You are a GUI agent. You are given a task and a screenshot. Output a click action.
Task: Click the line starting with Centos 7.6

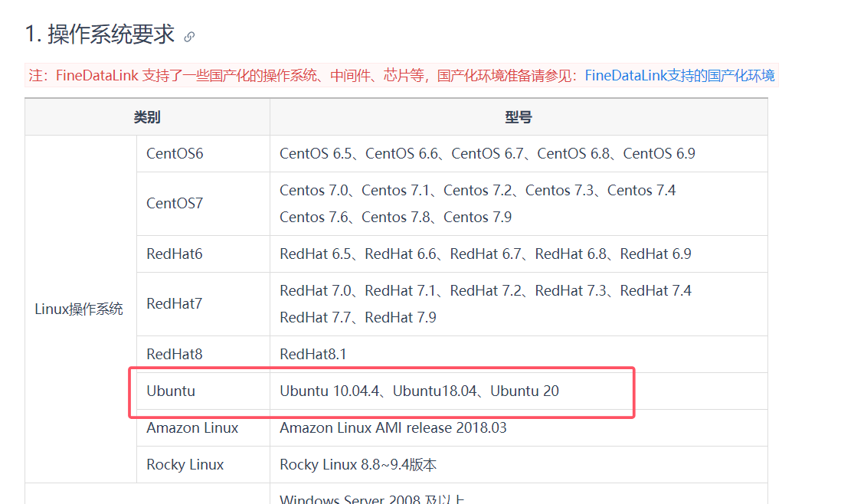tap(395, 218)
